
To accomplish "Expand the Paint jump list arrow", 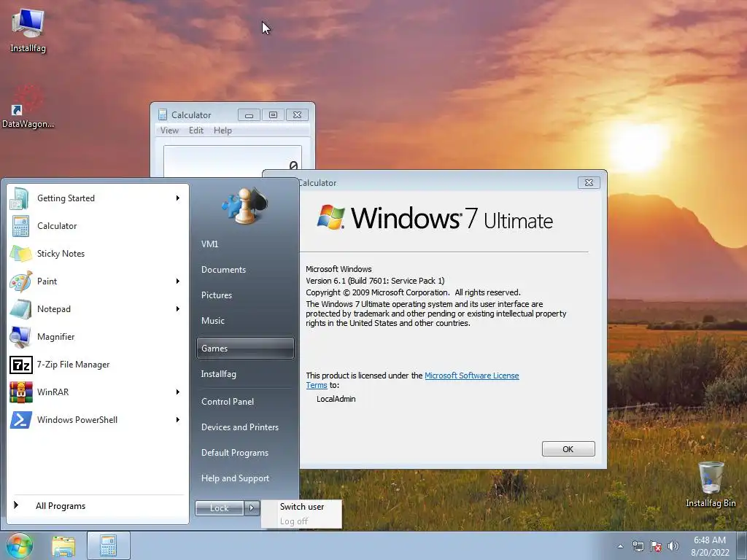I will coord(178,281).
